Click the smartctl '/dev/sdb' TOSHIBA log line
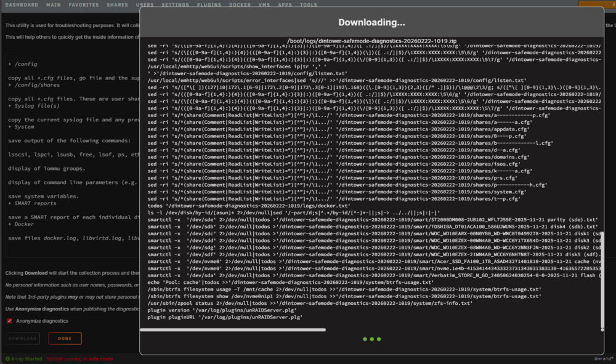The width and height of the screenshot is (616, 364). point(371,227)
